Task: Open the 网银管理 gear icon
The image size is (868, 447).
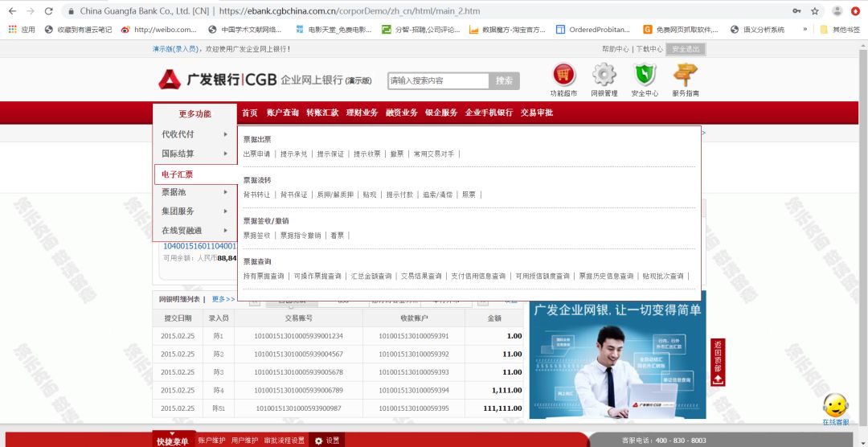Action: point(604,75)
